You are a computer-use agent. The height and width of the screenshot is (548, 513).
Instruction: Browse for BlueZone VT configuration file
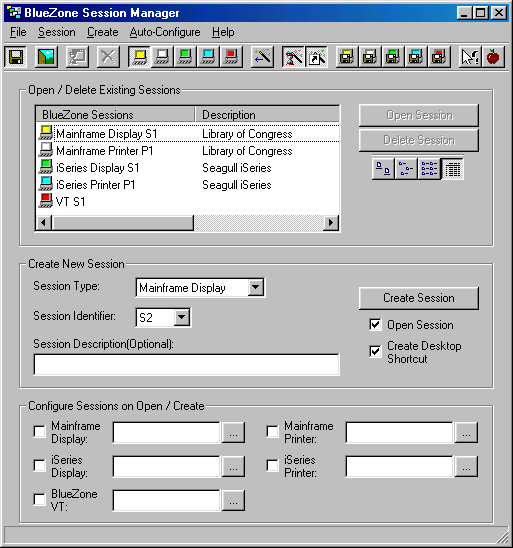tap(233, 500)
